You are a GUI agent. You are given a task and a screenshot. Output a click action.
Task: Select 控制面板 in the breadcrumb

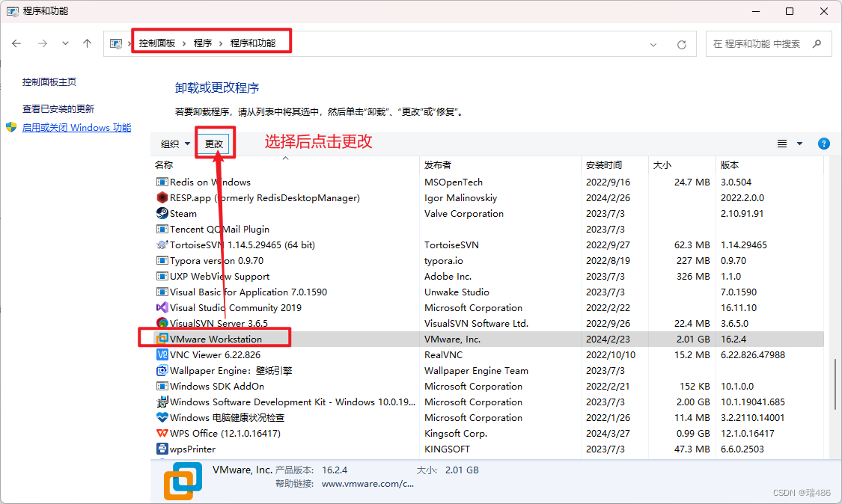pyautogui.click(x=157, y=43)
